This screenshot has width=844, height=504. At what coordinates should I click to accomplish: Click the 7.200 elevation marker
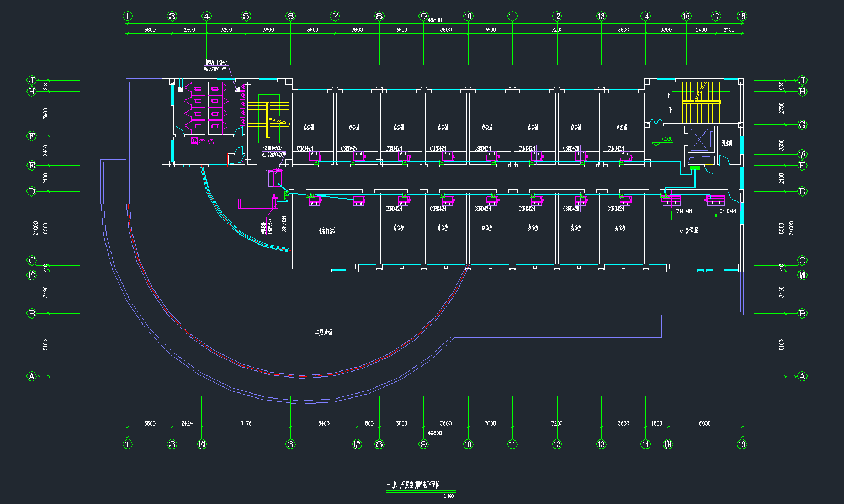(x=666, y=140)
